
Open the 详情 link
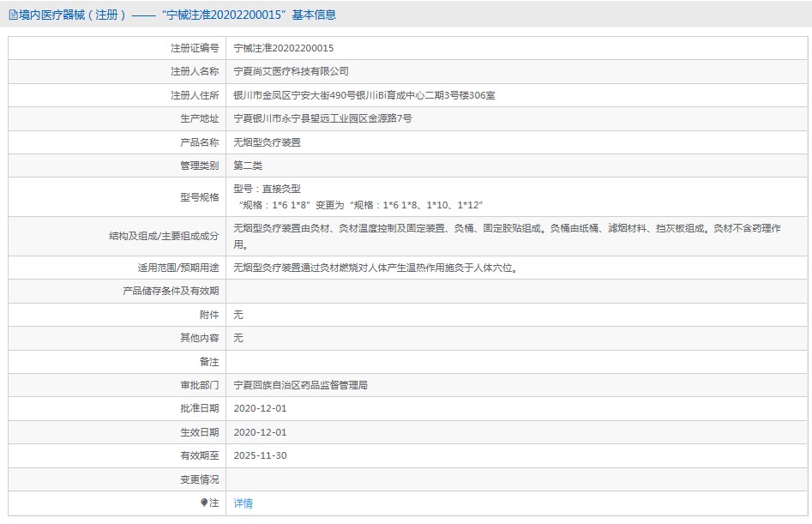pyautogui.click(x=244, y=503)
